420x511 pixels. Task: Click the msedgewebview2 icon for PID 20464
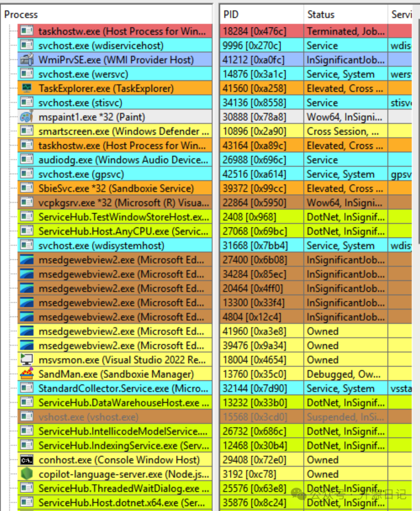[27, 288]
